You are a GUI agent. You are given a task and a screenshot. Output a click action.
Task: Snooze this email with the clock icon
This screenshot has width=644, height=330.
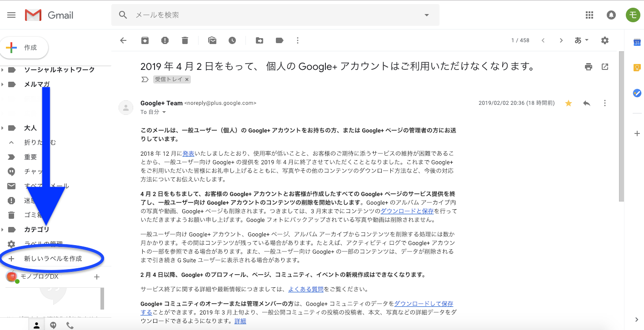pyautogui.click(x=232, y=40)
